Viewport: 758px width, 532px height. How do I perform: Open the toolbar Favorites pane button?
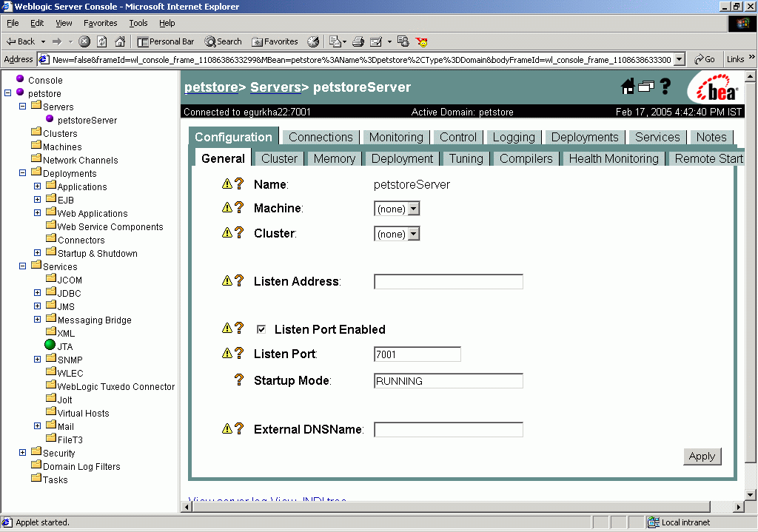(x=275, y=41)
